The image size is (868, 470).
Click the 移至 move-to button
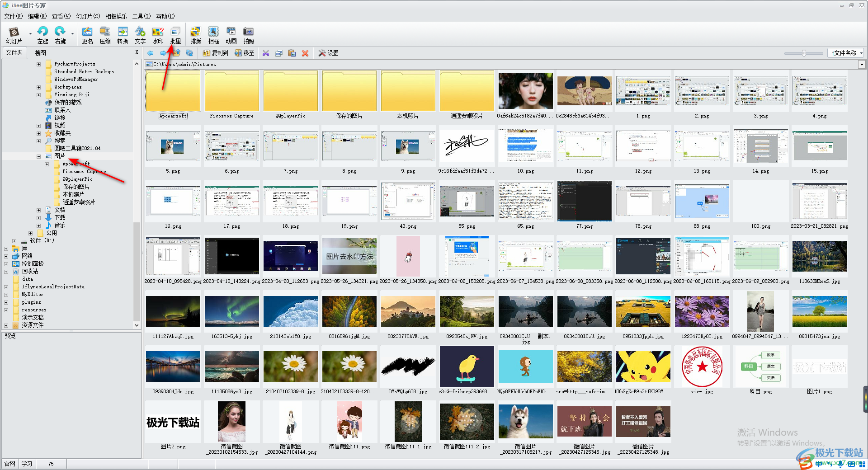[245, 53]
